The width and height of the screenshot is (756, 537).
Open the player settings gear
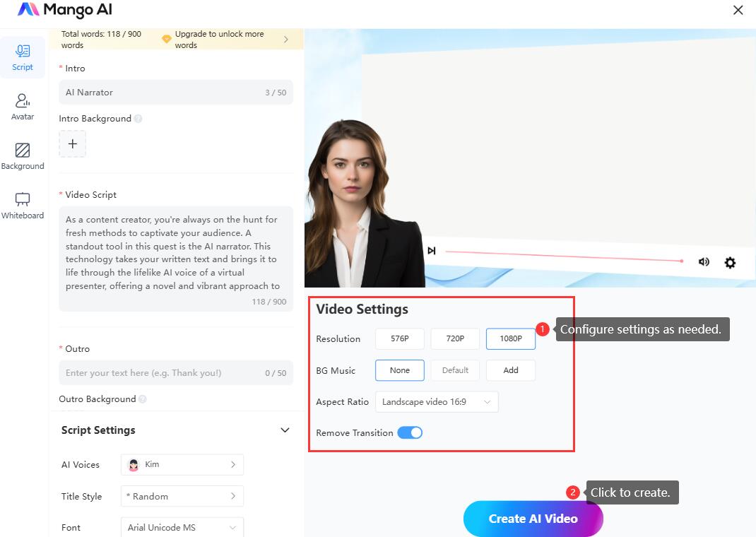coord(730,263)
